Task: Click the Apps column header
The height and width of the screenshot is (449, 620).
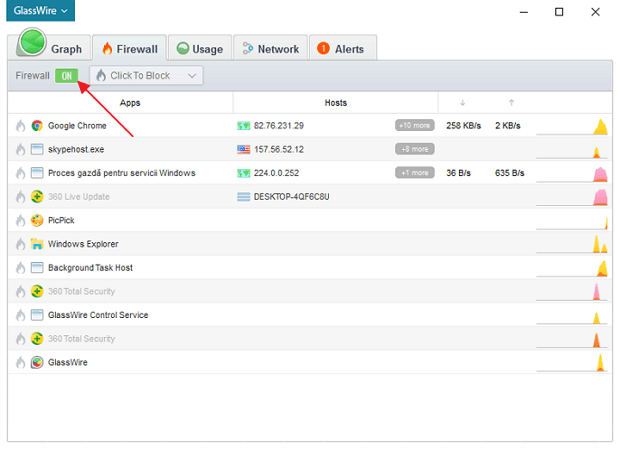Action: coord(130,103)
